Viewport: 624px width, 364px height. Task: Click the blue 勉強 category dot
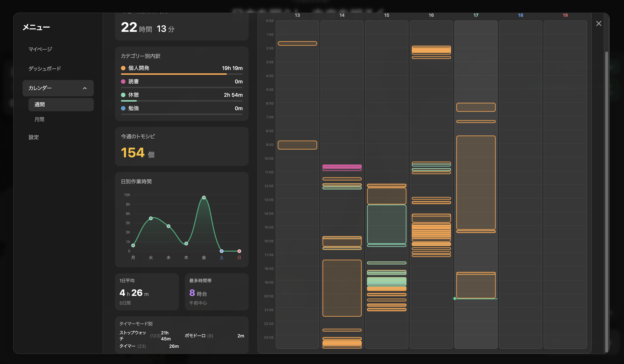(123, 108)
